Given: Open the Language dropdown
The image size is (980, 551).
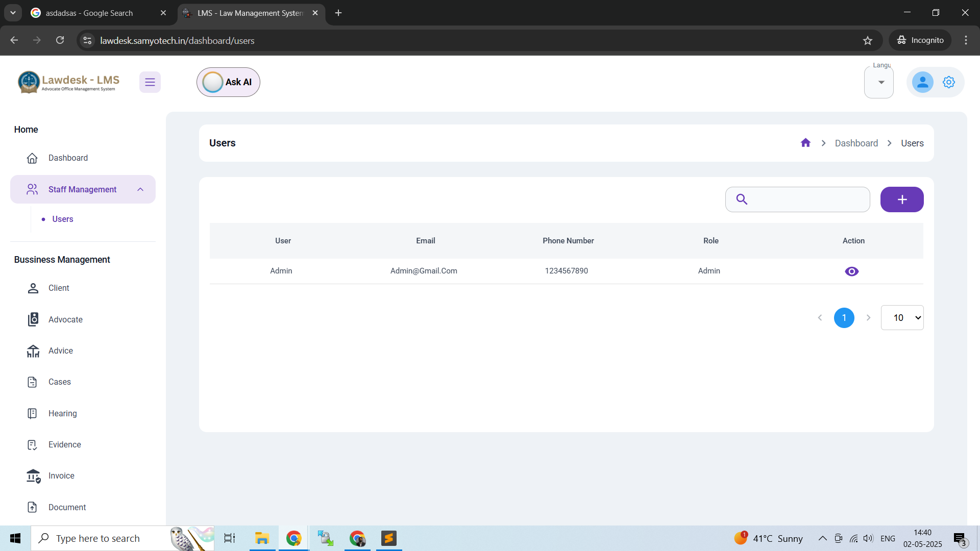Looking at the screenshot, I should [879, 82].
